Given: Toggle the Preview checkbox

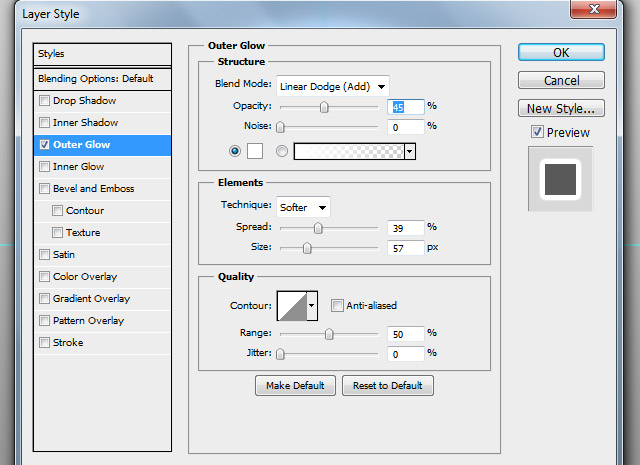Looking at the screenshot, I should pyautogui.click(x=537, y=132).
